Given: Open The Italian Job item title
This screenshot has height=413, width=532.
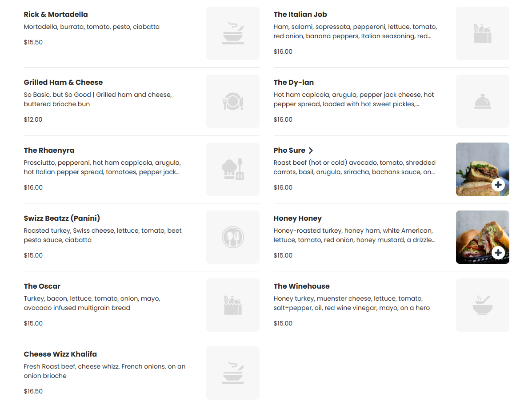Looking at the screenshot, I should [x=300, y=15].
